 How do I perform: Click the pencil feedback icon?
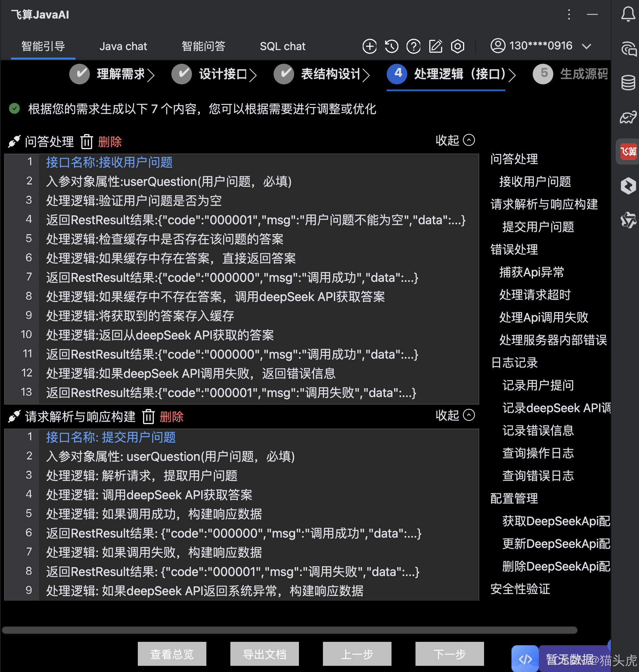(435, 46)
